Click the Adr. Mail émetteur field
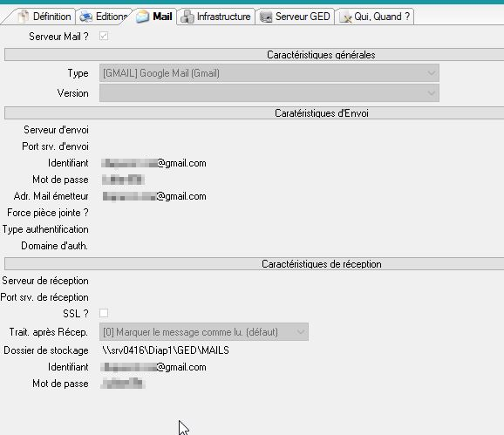Screen dimensions: 504x435 154,196
